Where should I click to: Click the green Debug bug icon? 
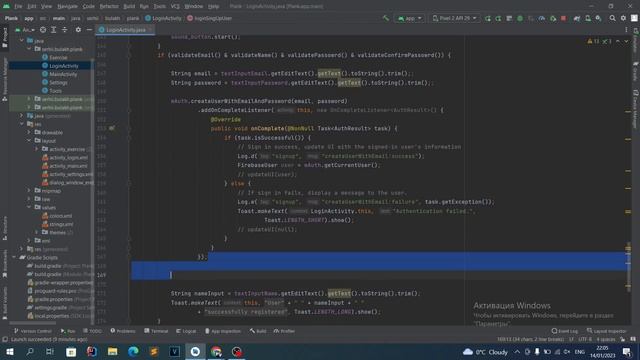point(520,18)
